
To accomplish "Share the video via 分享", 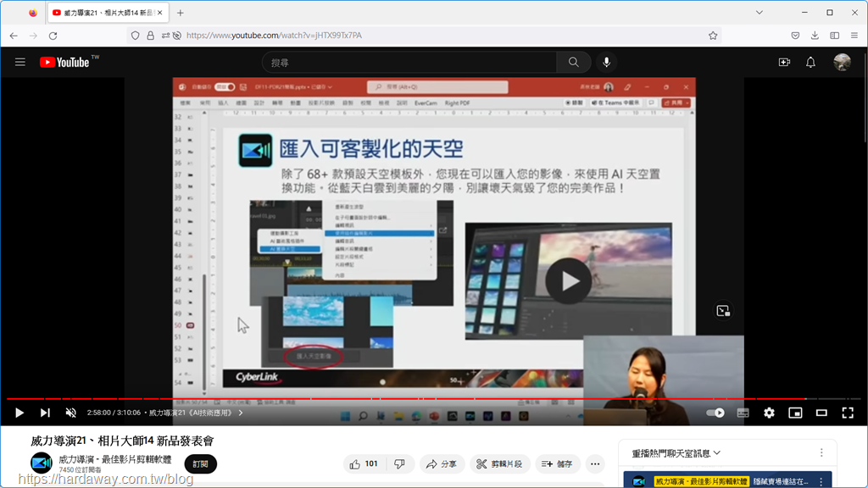I will tap(441, 463).
